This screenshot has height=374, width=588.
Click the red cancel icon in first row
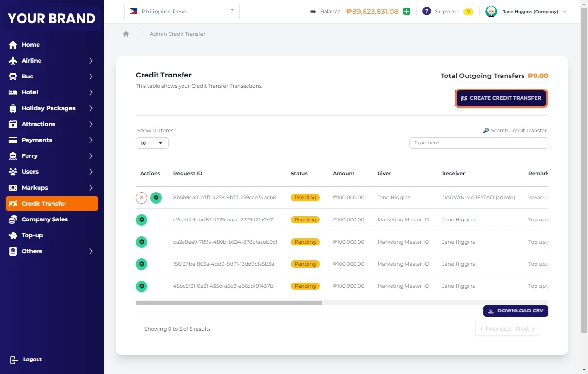[141, 197]
